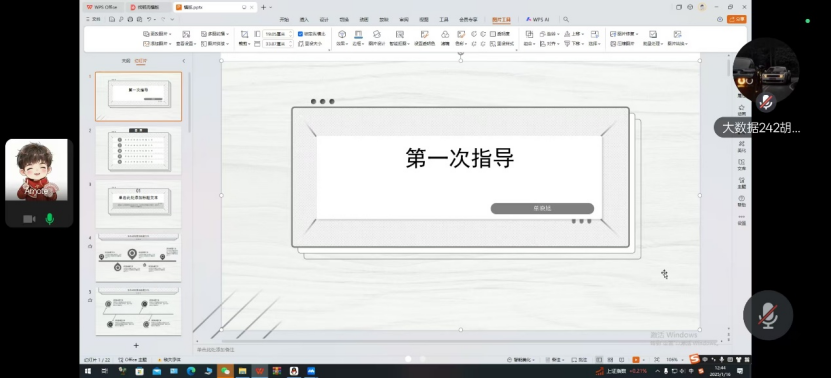Click the 批量处理 batch icon
831x378 pixels.
[x=652, y=34]
